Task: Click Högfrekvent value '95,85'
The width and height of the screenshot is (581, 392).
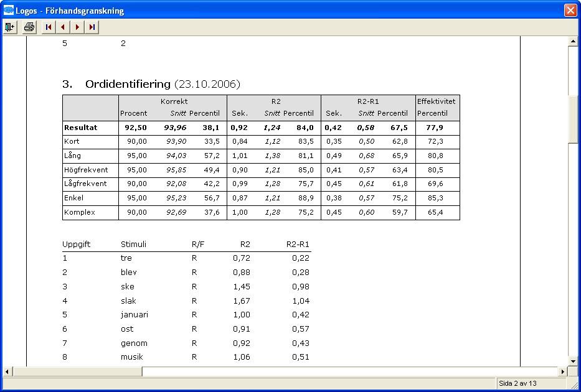Action: click(x=176, y=170)
